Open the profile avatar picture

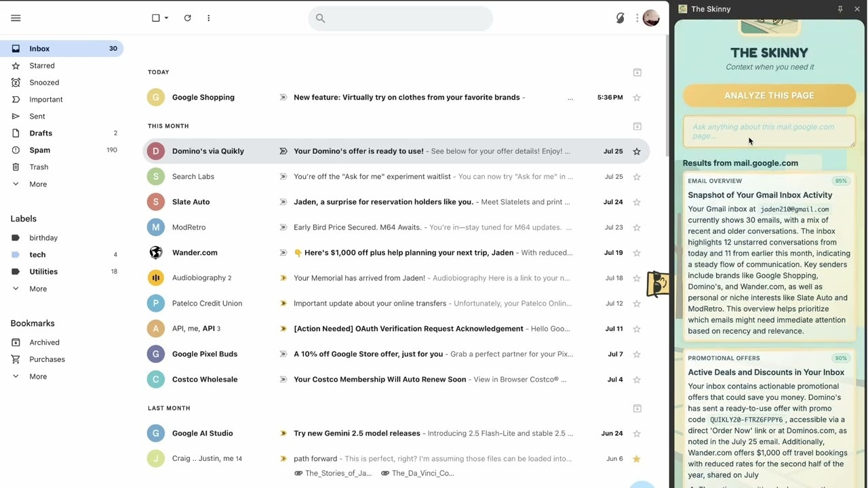click(x=651, y=18)
